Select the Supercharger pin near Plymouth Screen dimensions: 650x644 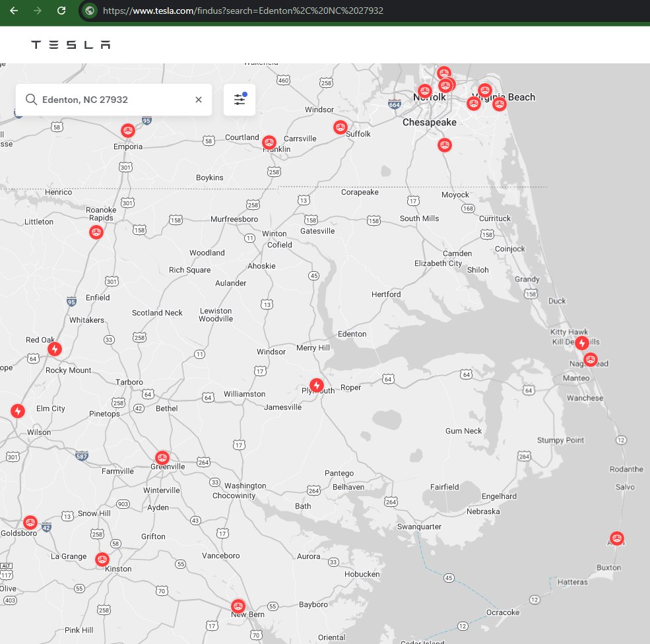[x=316, y=385]
